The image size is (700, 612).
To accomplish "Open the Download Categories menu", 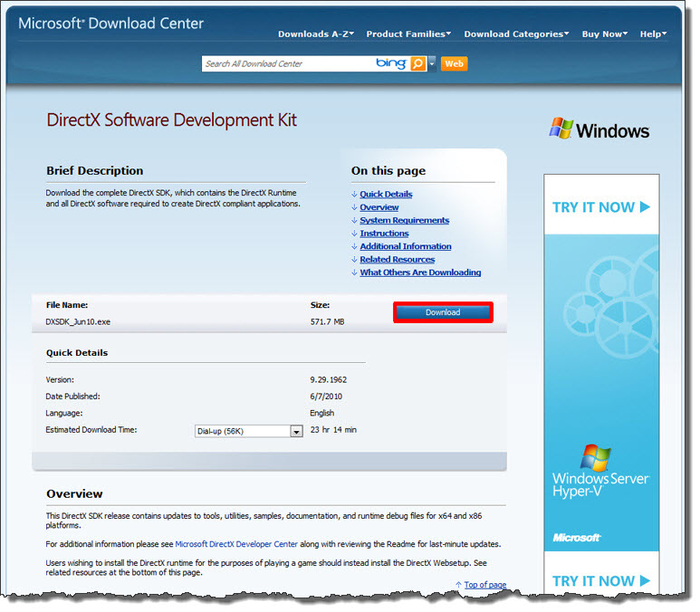I will tap(516, 33).
